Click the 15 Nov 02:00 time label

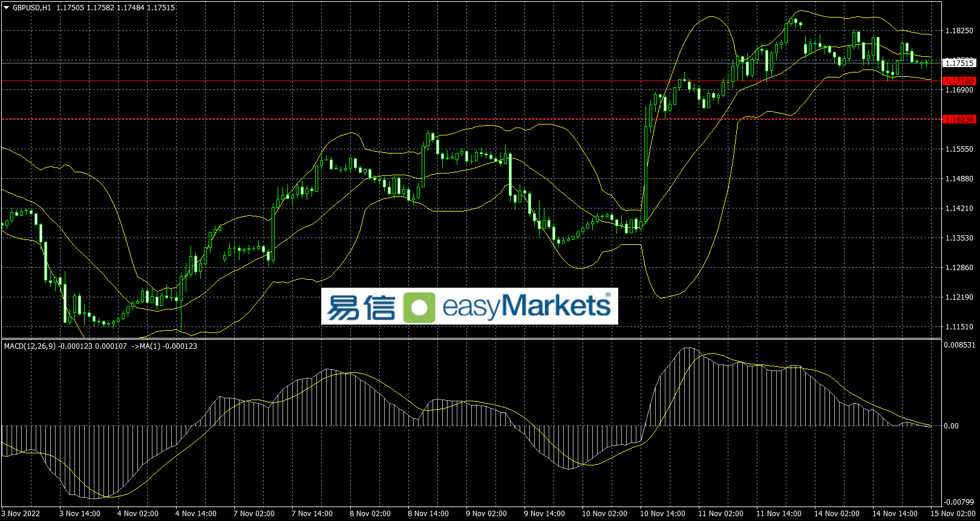(953, 514)
